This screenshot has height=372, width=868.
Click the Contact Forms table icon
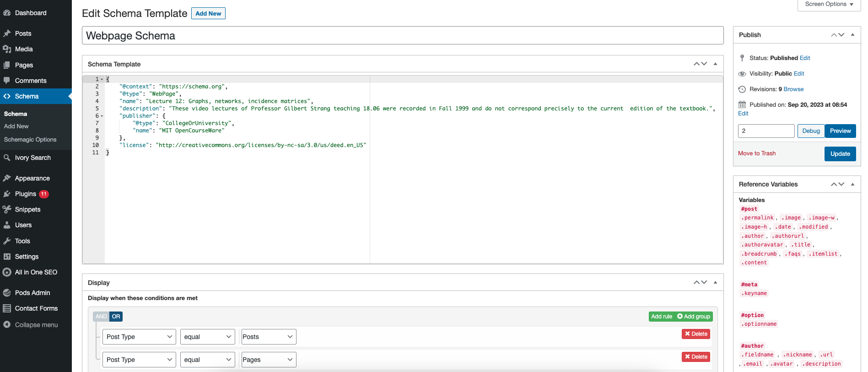point(7,308)
